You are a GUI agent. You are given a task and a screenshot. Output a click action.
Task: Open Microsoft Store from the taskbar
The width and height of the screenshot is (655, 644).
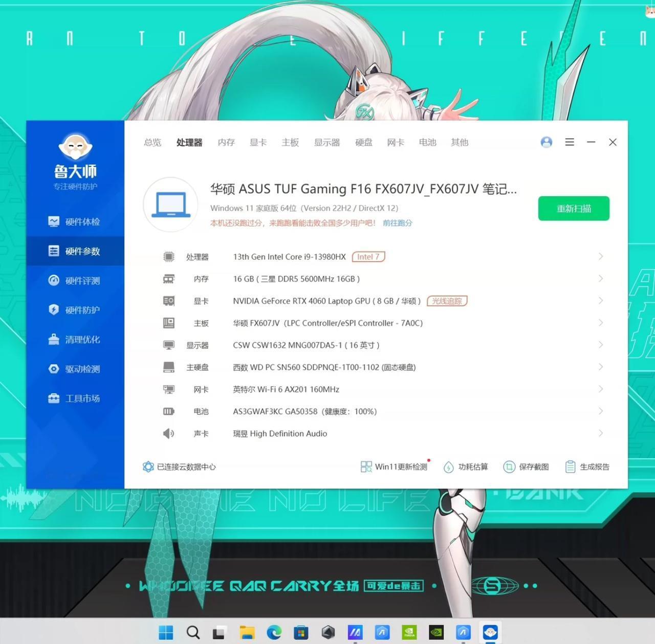(301, 633)
